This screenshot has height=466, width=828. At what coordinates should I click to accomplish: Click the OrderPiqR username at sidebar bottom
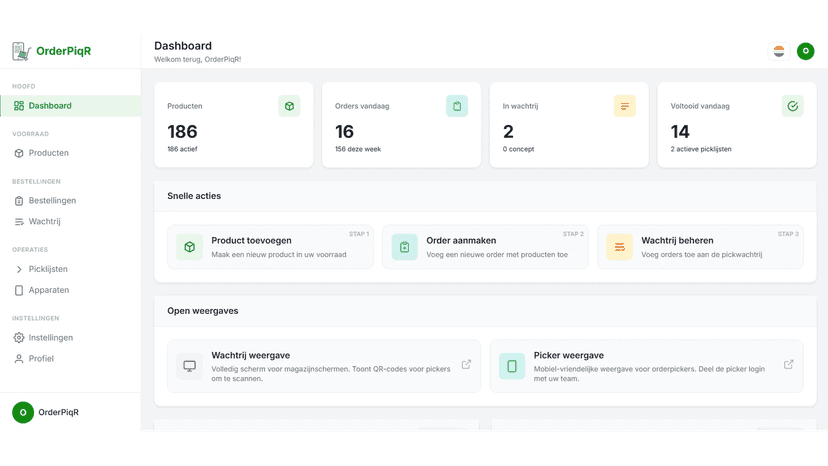[x=58, y=413]
